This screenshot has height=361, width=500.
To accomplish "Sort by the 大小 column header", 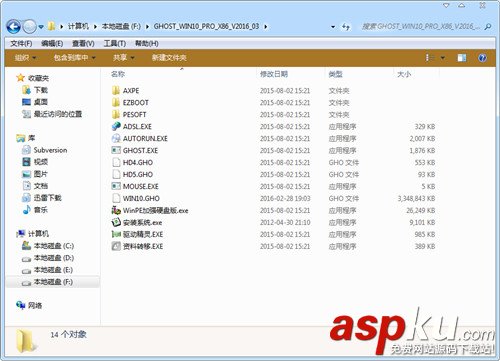I will (x=404, y=74).
